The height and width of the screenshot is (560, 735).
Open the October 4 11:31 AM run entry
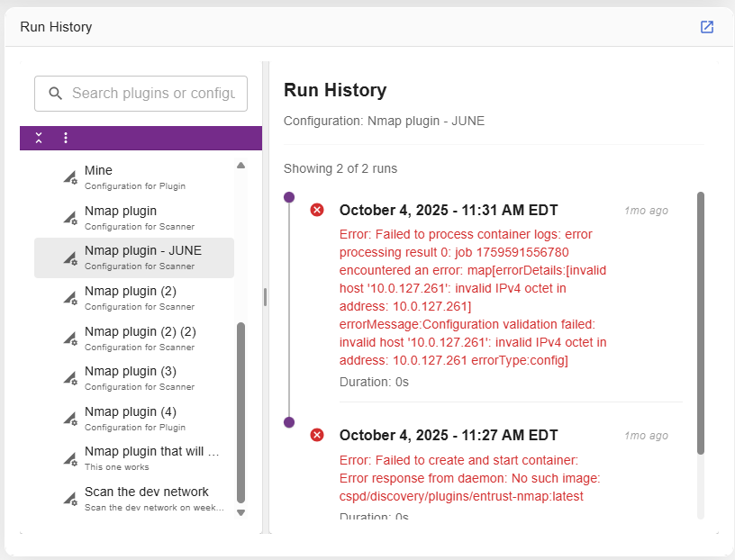click(449, 211)
